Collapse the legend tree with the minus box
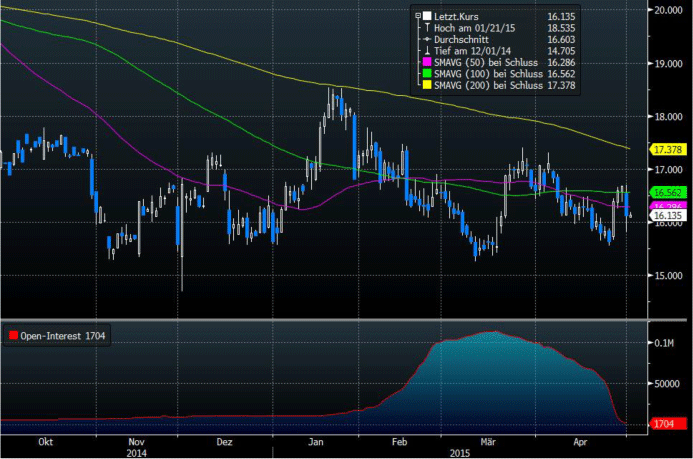 click(416, 16)
